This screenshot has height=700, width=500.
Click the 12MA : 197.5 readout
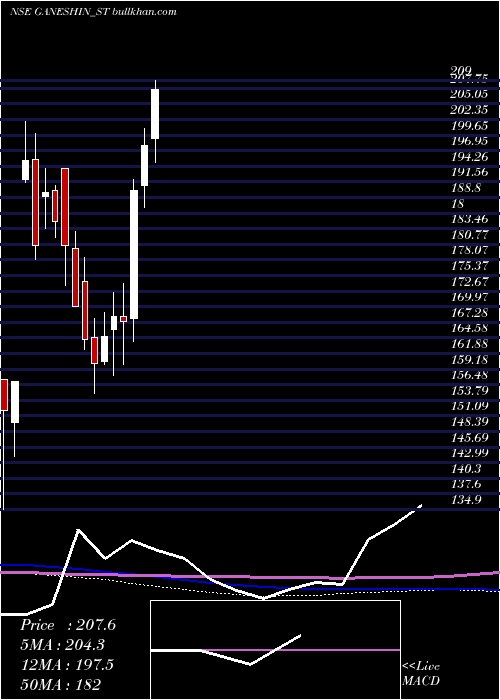[x=67, y=664]
